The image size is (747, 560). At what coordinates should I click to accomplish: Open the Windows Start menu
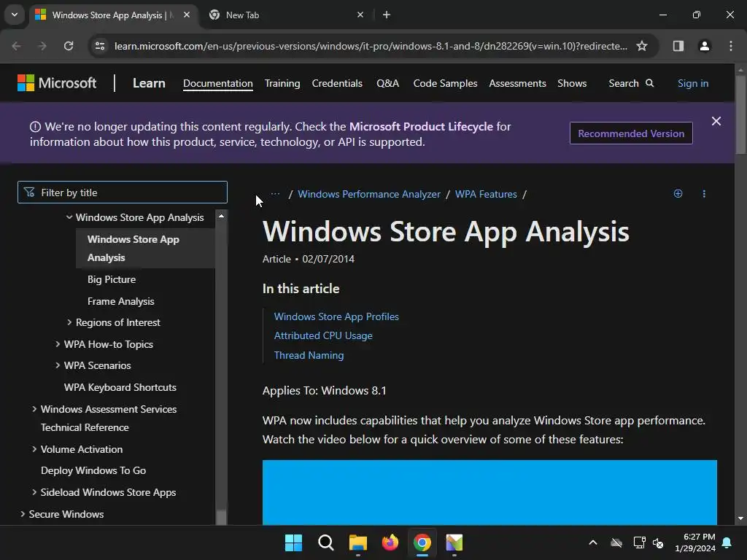tap(293, 542)
